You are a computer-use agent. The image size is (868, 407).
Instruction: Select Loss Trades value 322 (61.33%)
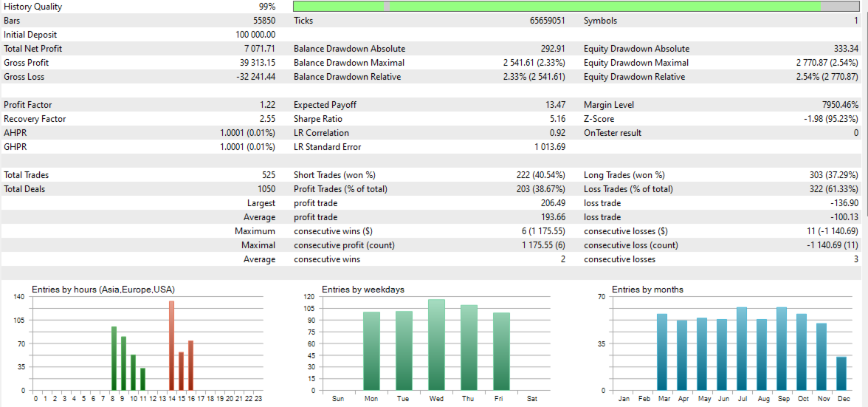pyautogui.click(x=834, y=189)
